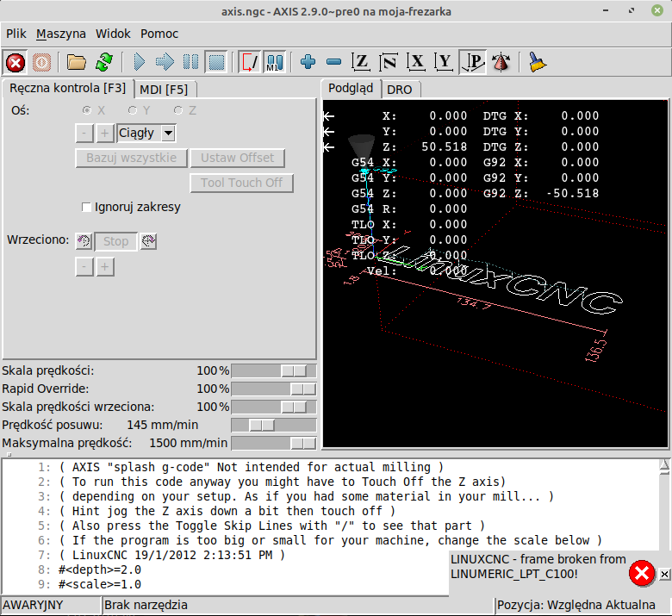This screenshot has width=672, height=616.
Task: Toggle the skip lines "/" toolbar button
Action: pos(249,62)
